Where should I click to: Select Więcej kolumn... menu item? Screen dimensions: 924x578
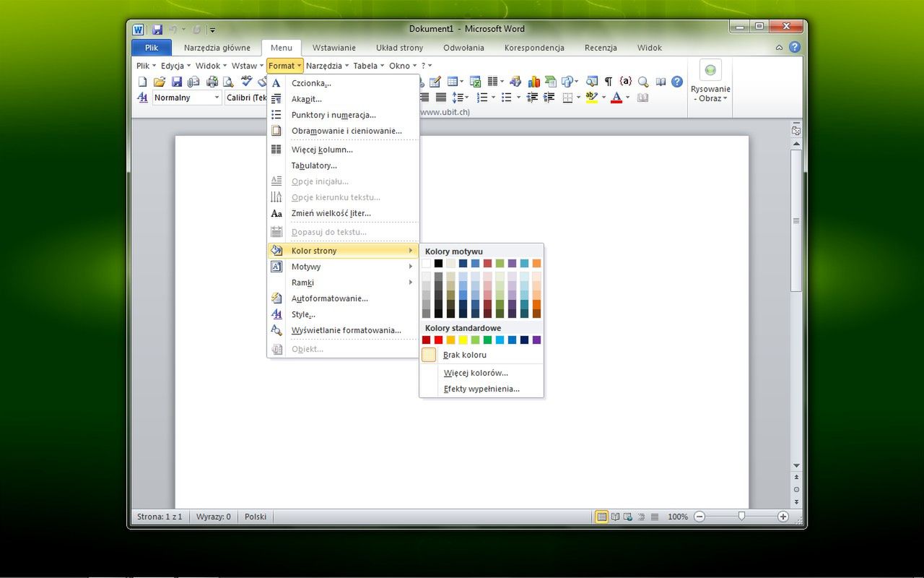tap(343, 150)
